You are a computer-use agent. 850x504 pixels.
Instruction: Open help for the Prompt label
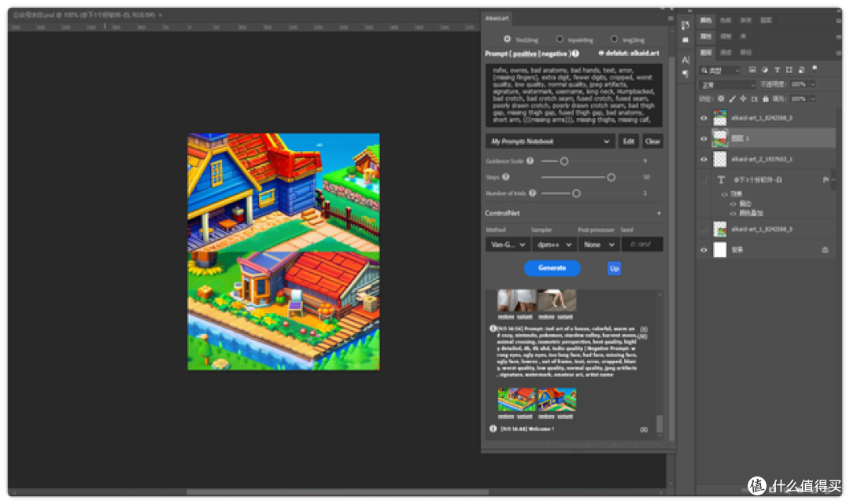coord(575,53)
